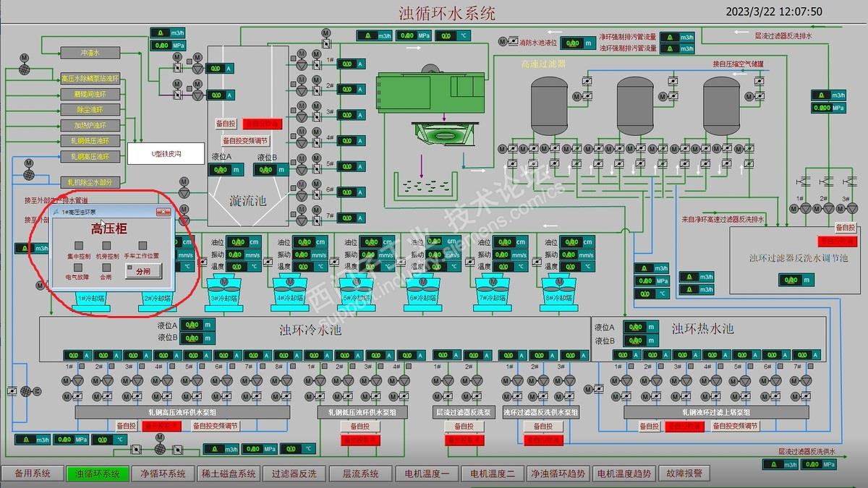Click the mesh fan icon left of 冲渣水
The image size is (868, 488).
(25, 69)
